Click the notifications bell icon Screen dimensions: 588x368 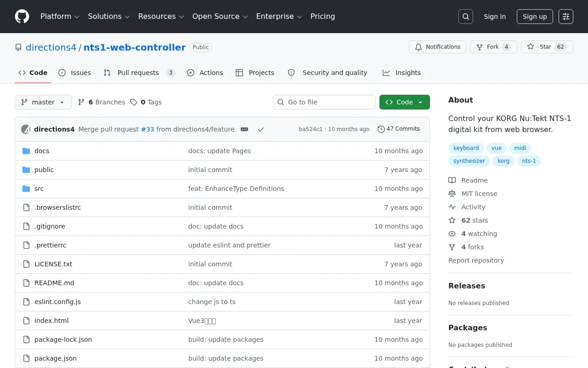pyautogui.click(x=418, y=47)
